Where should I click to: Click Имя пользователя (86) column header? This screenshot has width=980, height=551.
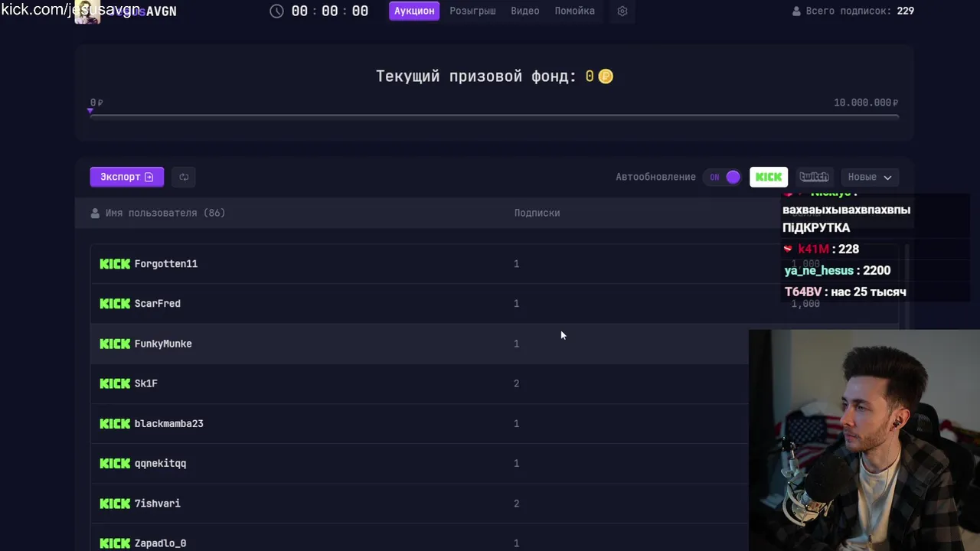tap(165, 213)
